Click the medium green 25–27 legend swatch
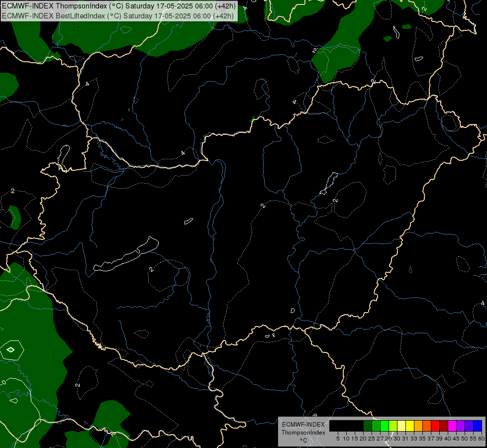 pyautogui.click(x=376, y=426)
